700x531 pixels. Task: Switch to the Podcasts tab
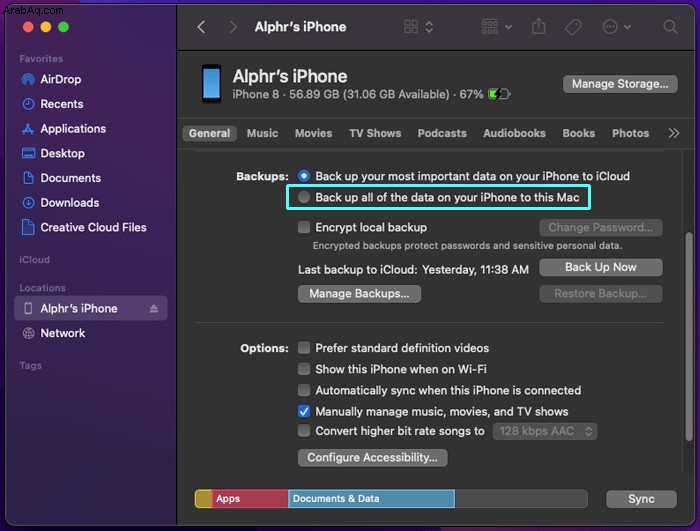(x=442, y=133)
